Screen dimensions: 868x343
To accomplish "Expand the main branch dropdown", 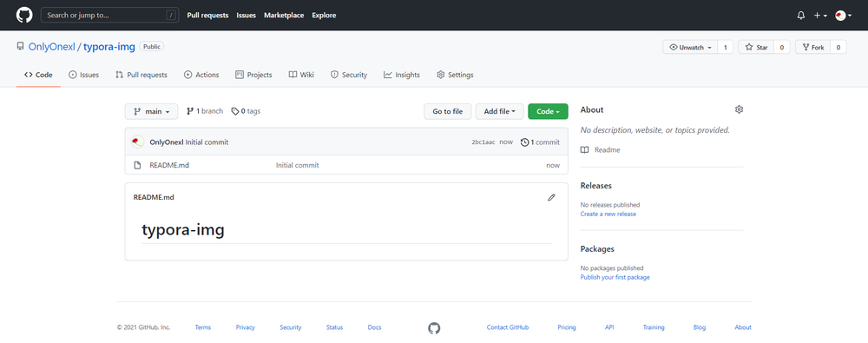I will (152, 111).
